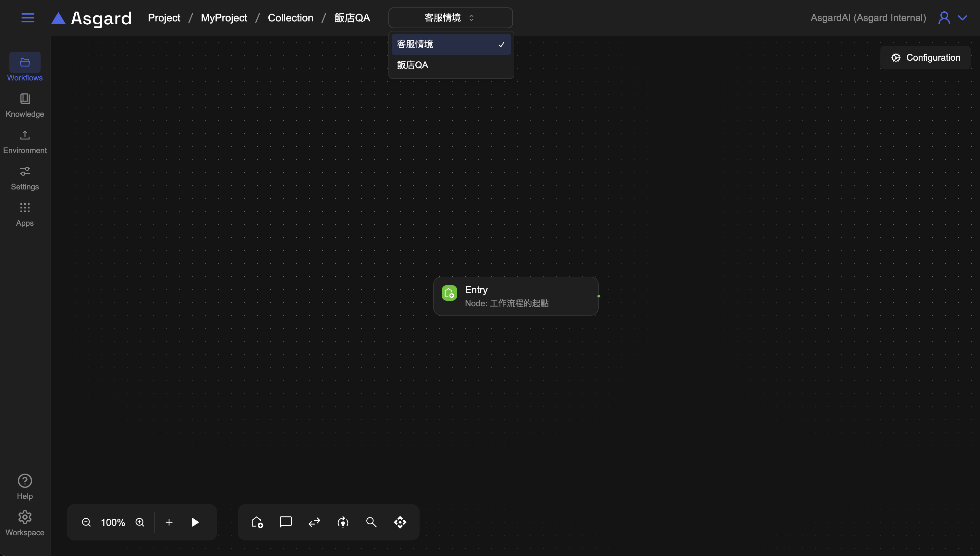The height and width of the screenshot is (556, 980).
Task: Open the Environment sidebar section
Action: tap(25, 141)
